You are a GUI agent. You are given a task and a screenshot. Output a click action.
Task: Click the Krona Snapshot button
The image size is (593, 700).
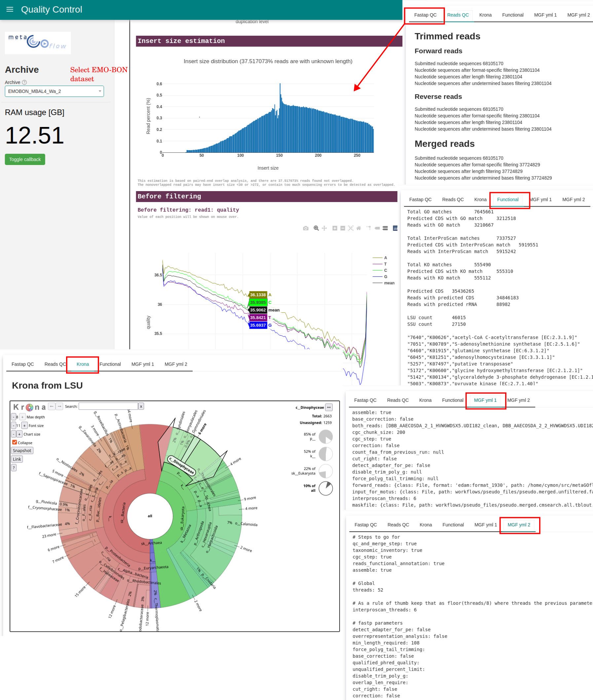tap(22, 450)
